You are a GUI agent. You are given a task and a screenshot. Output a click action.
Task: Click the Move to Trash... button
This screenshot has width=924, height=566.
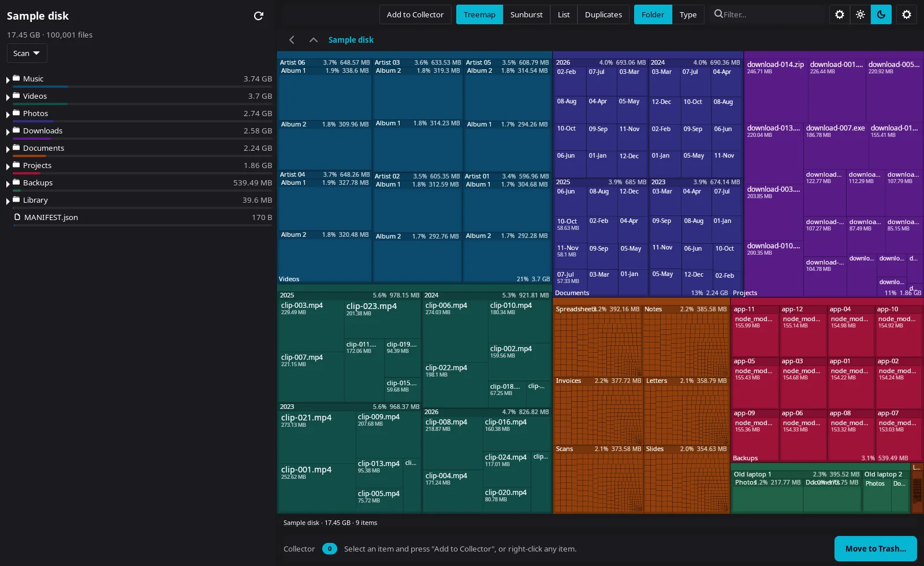pos(875,549)
